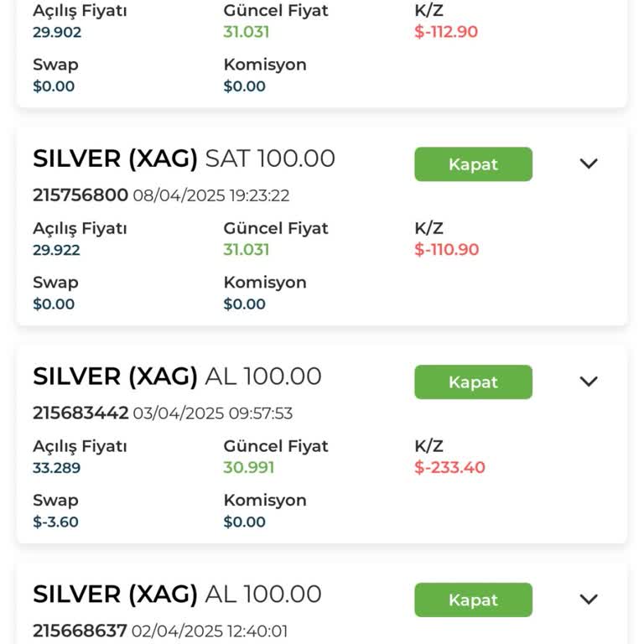Select the SILVER (XAG) SAT 100.00 title
Image resolution: width=644 pixels, height=644 pixels.
pos(184,158)
